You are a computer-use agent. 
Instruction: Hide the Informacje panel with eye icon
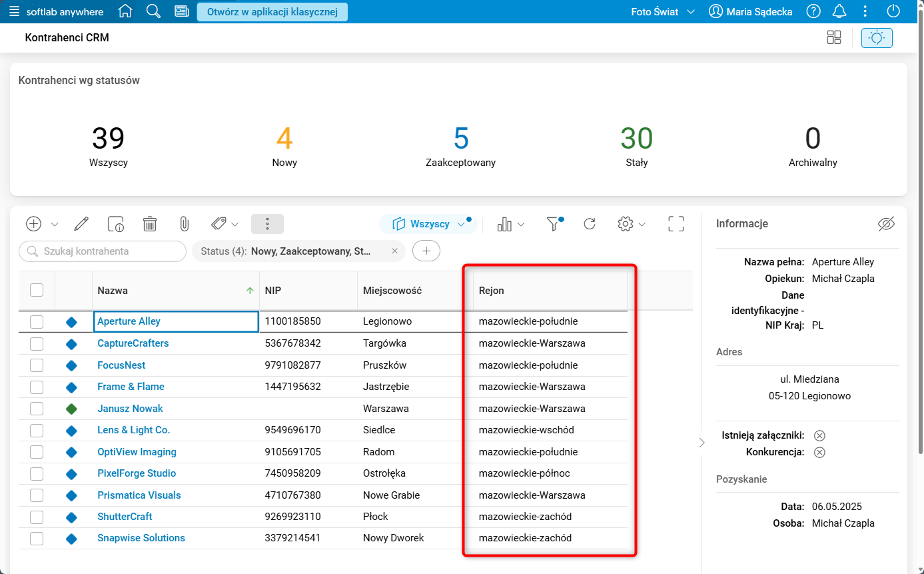886,224
